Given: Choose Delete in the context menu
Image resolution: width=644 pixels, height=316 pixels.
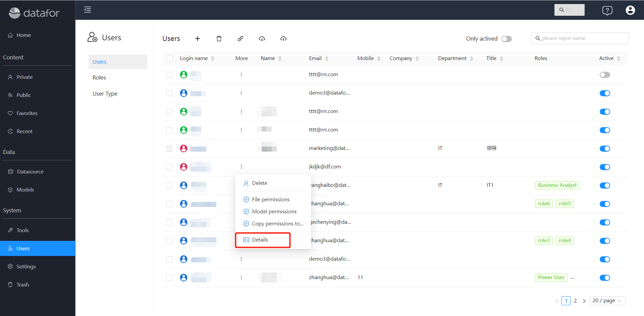Looking at the screenshot, I should pyautogui.click(x=273, y=183).
